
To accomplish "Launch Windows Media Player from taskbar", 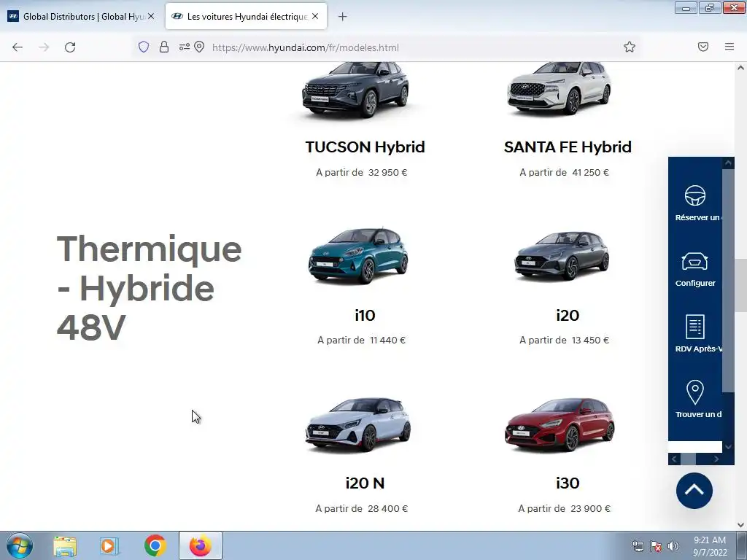I will [x=109, y=546].
